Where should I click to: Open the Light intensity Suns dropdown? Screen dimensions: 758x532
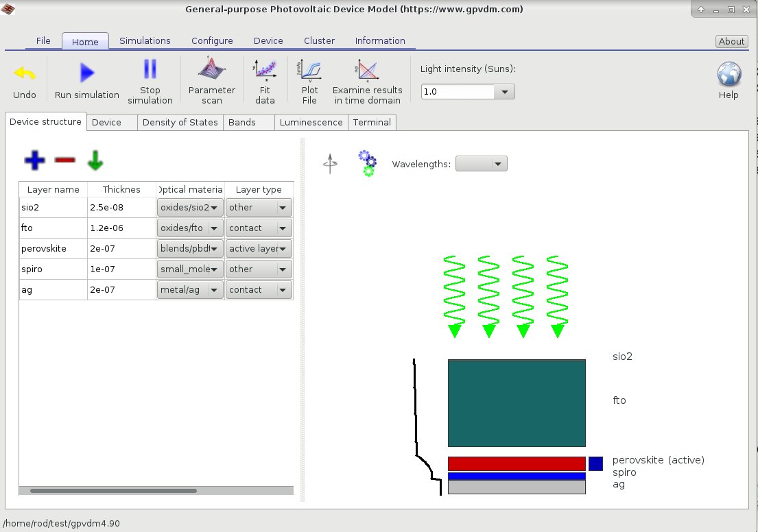tap(506, 91)
